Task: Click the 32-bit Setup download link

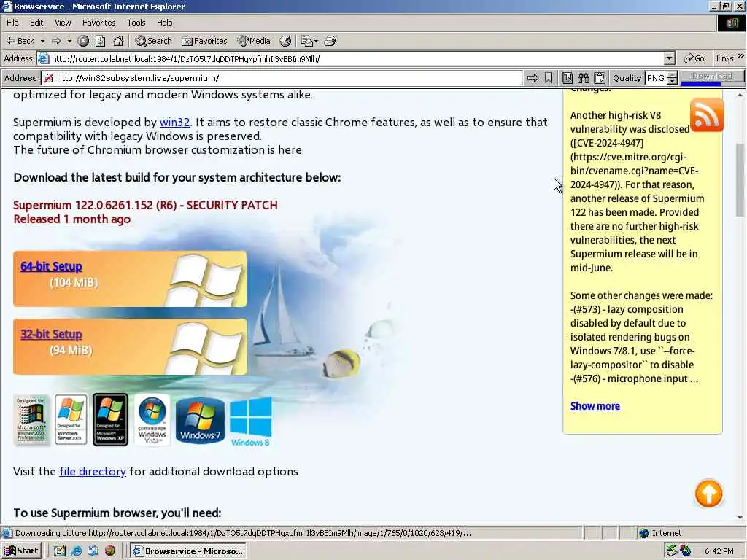Action: tap(51, 334)
